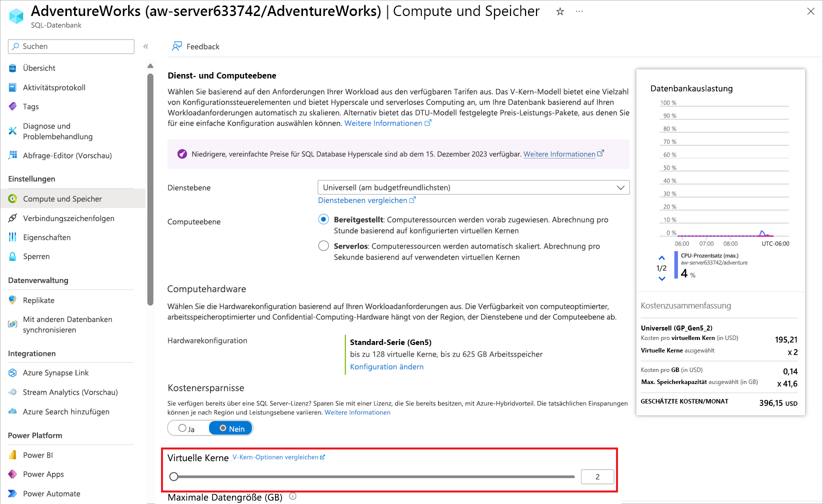The width and height of the screenshot is (823, 504).
Task: Open V-Kern-Optionen vergleichen link
Action: [x=278, y=457]
